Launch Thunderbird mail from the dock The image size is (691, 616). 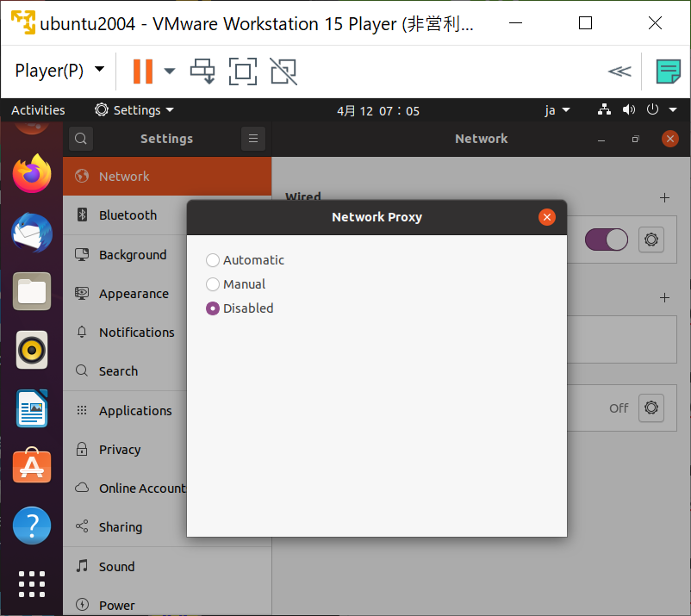point(32,233)
